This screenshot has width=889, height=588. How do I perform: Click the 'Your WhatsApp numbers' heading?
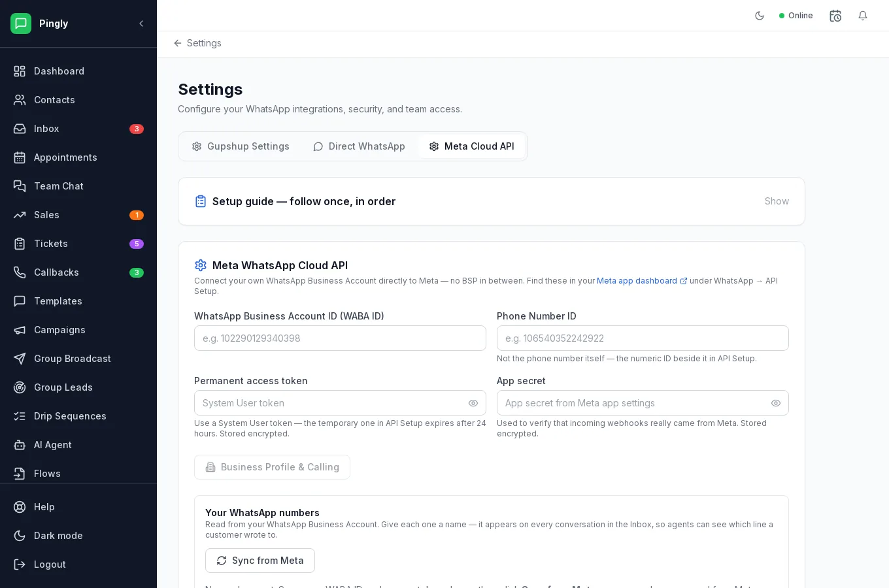pos(262,513)
